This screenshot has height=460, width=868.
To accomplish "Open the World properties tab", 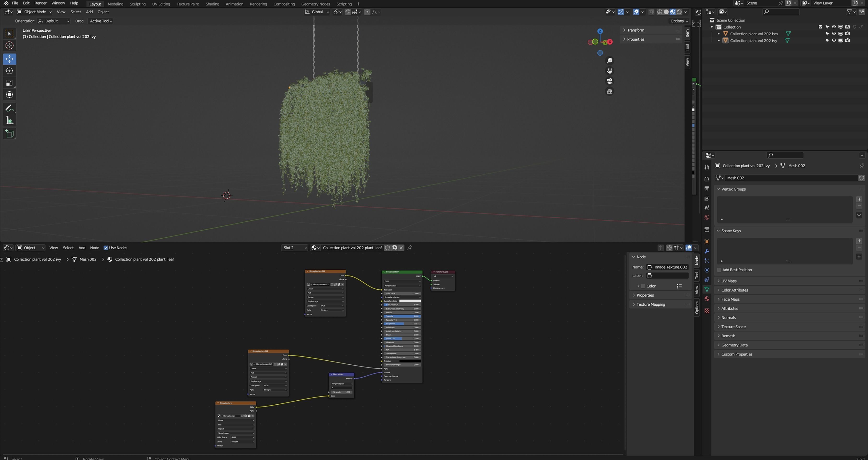I will click(x=707, y=217).
